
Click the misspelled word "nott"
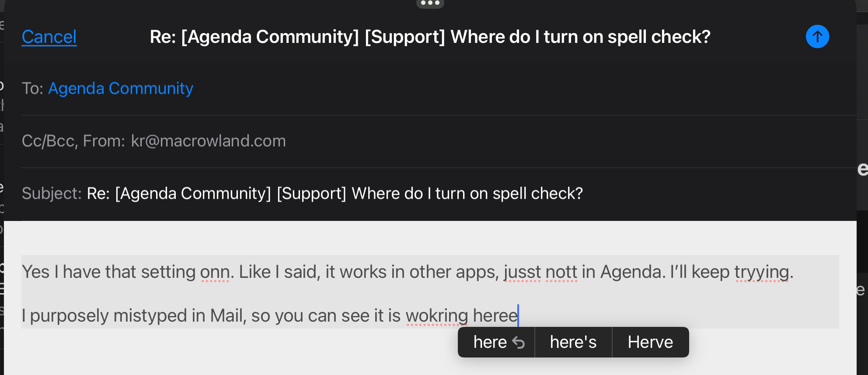(x=561, y=272)
